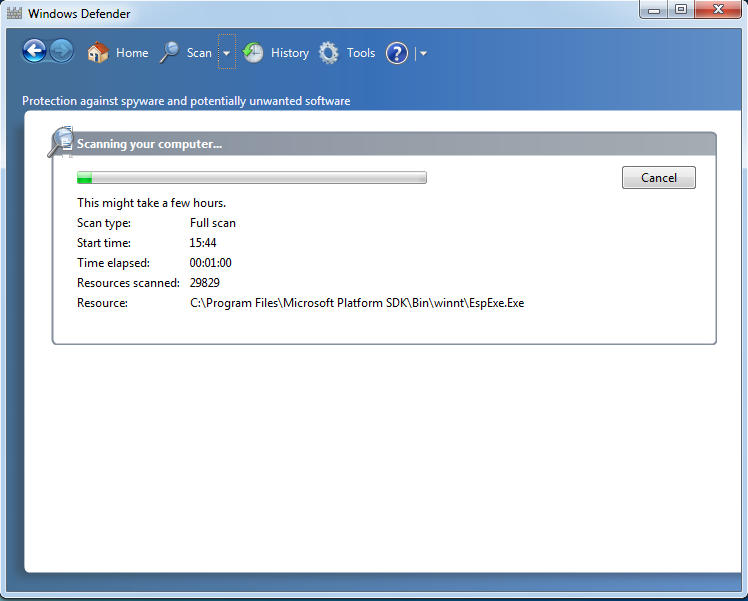
Task: Click the Scan magnifying glass icon
Action: coord(170,53)
